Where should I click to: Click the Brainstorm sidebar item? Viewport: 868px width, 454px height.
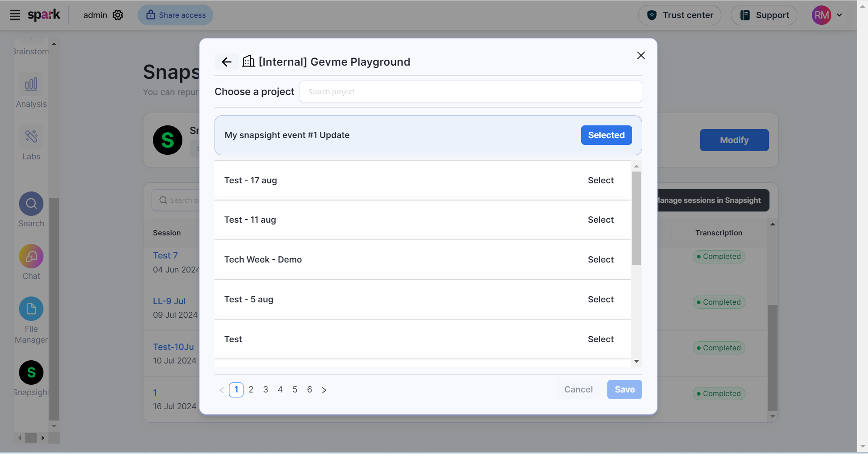pyautogui.click(x=31, y=51)
